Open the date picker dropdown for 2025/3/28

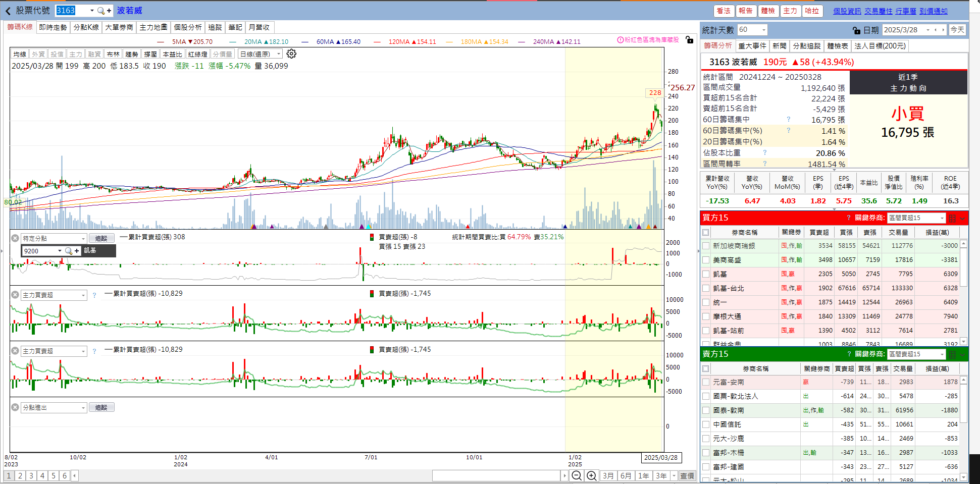tap(928, 30)
